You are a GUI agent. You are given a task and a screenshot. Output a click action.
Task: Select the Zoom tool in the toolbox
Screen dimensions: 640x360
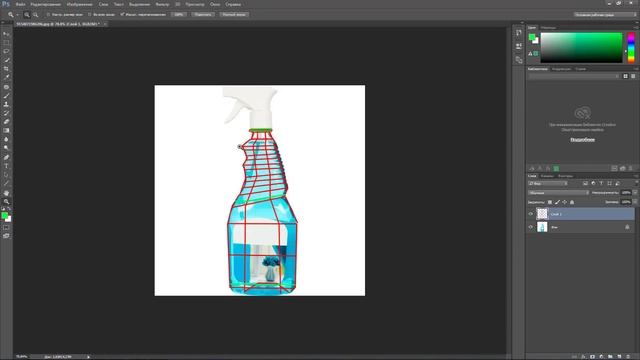pyautogui.click(x=6, y=201)
